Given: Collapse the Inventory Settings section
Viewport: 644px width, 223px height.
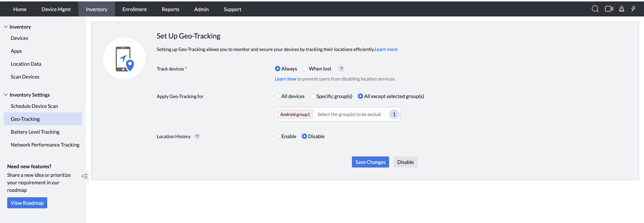Looking at the screenshot, I should [x=6, y=94].
